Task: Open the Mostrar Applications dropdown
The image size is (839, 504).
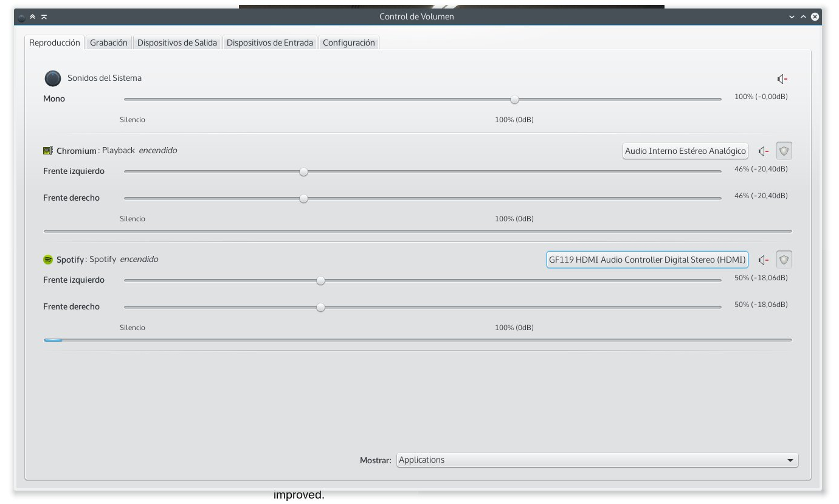Action: pos(597,460)
